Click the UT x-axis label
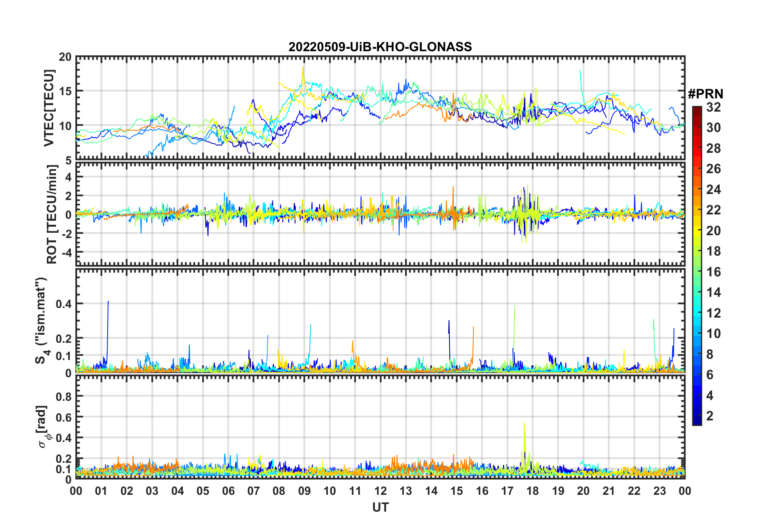The height and width of the screenshot is (532, 761). (380, 507)
